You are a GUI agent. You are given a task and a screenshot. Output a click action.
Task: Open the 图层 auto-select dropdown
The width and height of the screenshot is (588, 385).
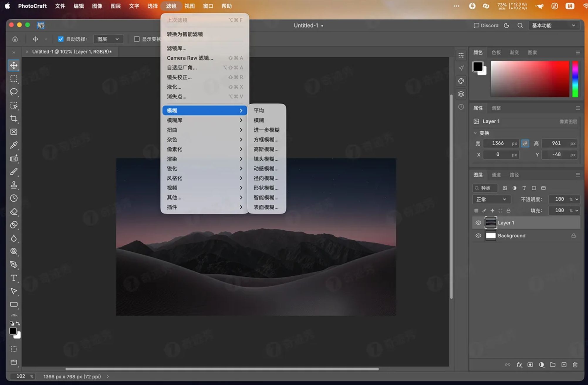[x=108, y=39]
